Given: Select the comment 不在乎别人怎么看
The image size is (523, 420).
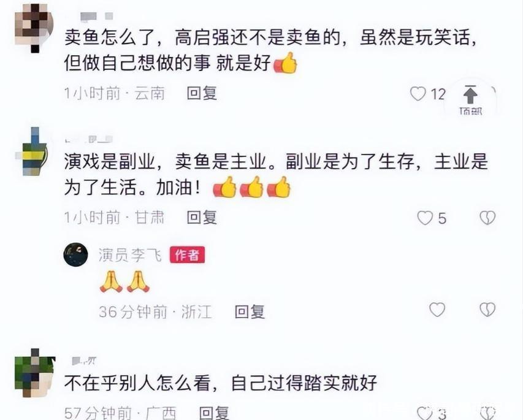Looking at the screenshot, I should [x=221, y=383].
